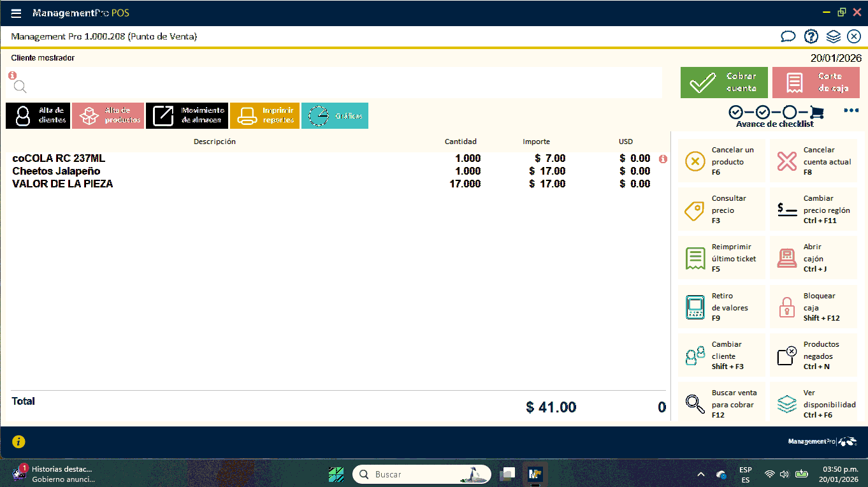This screenshot has height=487, width=868.
Task: Click Cancelar un producto icon
Action: [695, 162]
